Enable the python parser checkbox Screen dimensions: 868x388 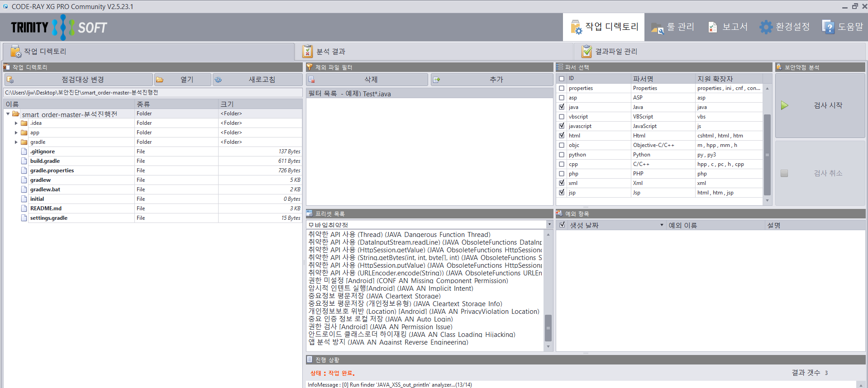click(562, 155)
